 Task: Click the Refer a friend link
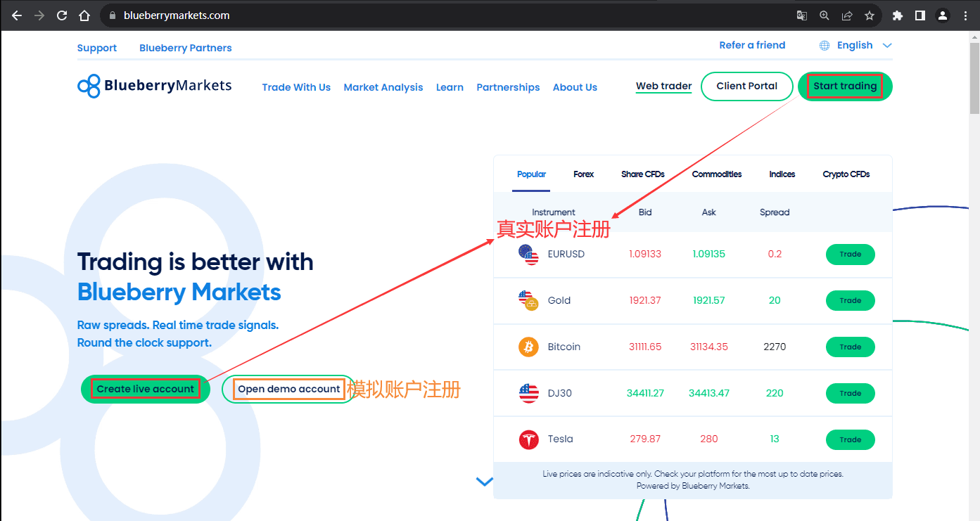(752, 45)
